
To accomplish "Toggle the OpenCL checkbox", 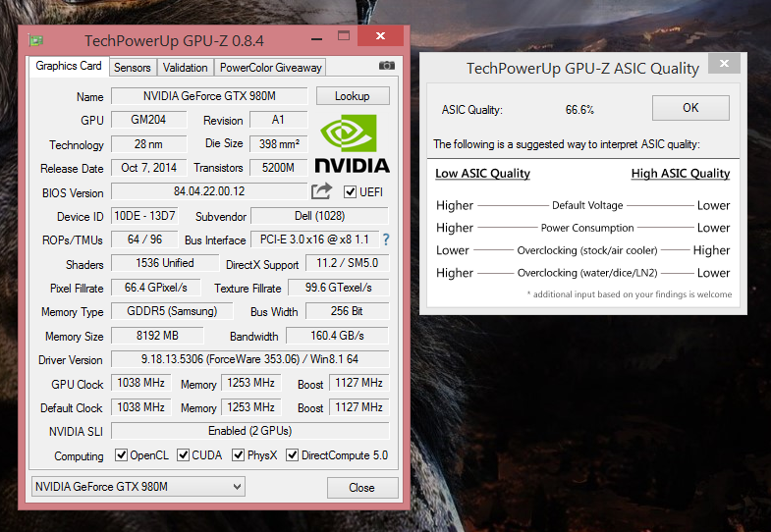I will tap(121, 454).
